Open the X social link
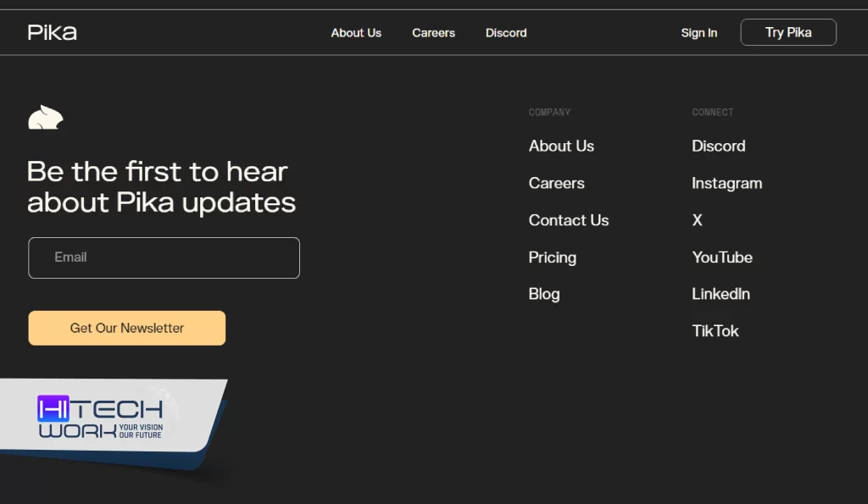The width and height of the screenshot is (868, 504). coord(697,220)
